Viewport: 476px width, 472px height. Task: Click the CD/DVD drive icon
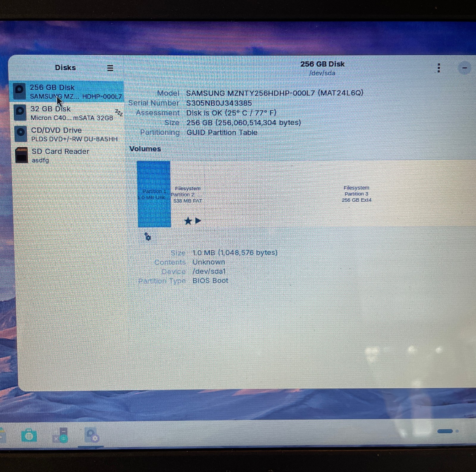tap(21, 134)
